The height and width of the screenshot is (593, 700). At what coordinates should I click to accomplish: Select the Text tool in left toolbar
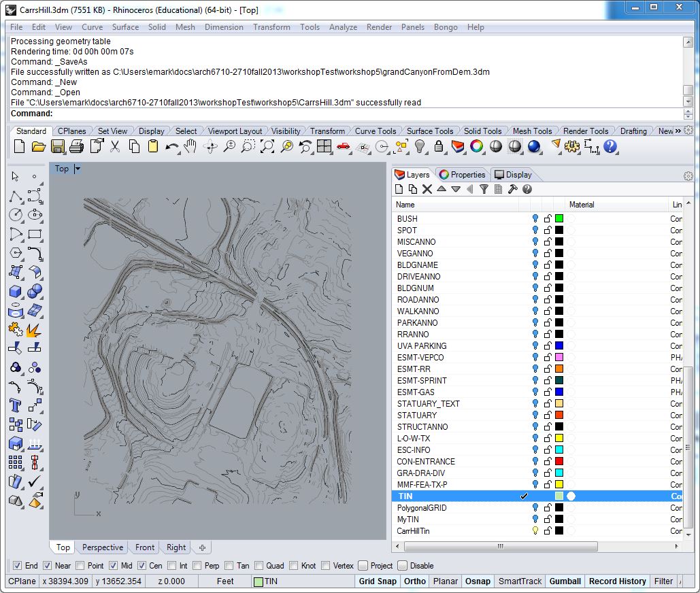coord(16,405)
